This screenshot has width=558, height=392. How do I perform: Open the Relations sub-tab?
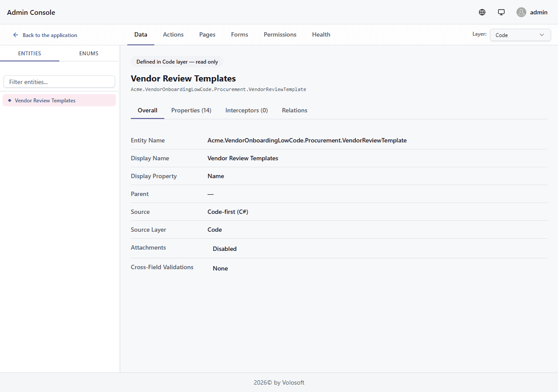295,110
